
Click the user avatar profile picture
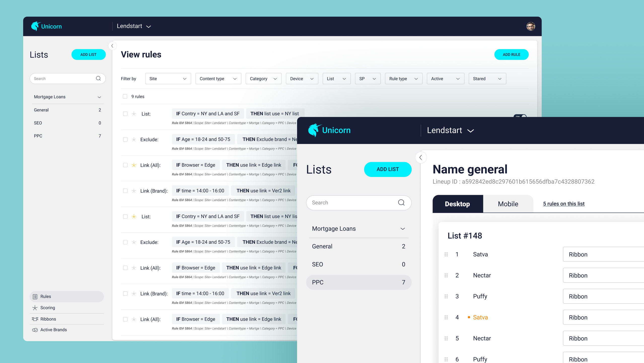pos(530,26)
